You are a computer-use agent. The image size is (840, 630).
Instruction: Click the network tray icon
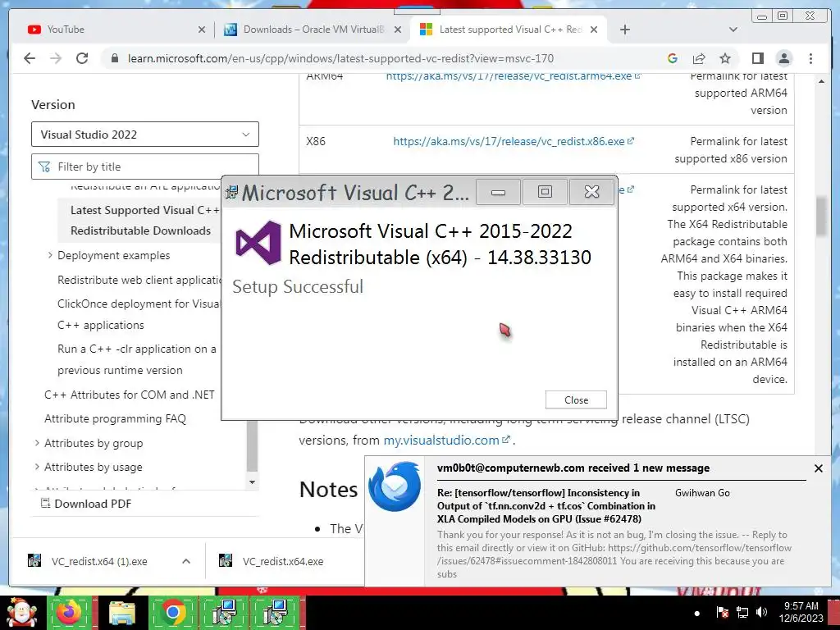742,612
